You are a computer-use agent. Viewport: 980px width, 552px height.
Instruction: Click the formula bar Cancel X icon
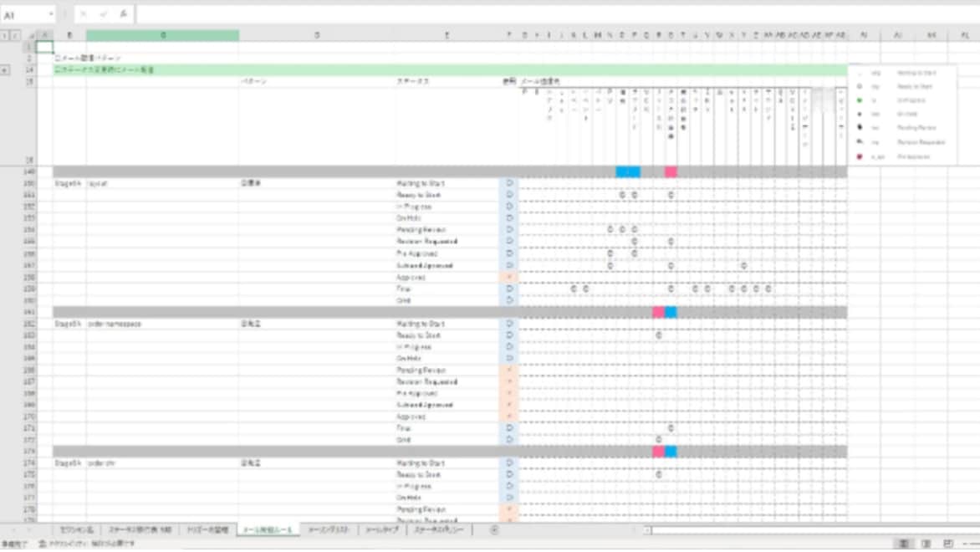click(84, 14)
